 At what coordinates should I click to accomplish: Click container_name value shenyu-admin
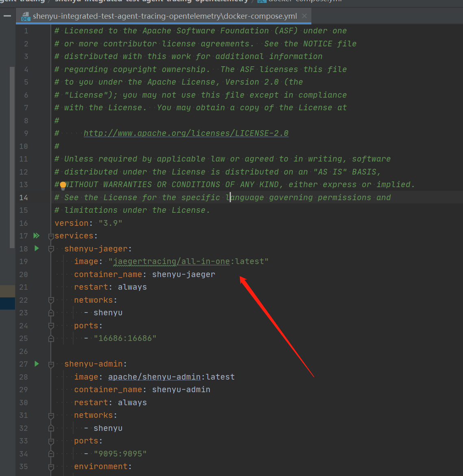pos(181,389)
